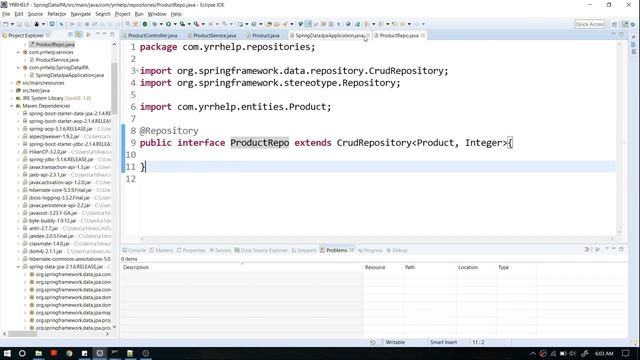Open File Explorer from the taskbar
Viewport: 640px width, 360px height.
[x=38, y=353]
